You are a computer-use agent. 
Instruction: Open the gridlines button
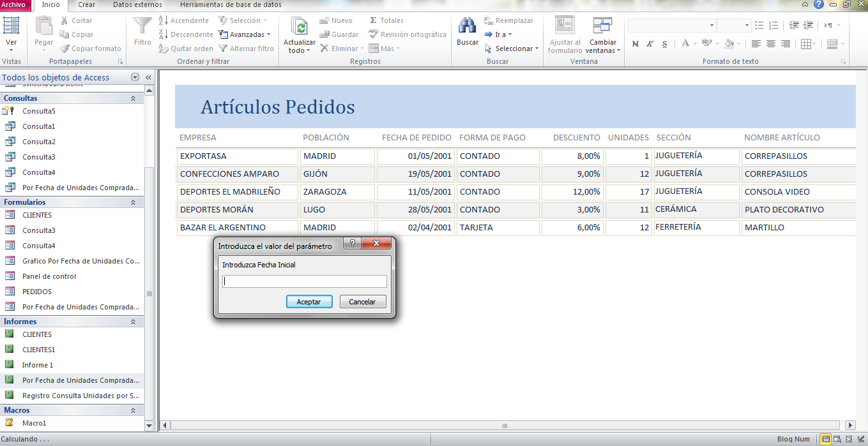807,44
